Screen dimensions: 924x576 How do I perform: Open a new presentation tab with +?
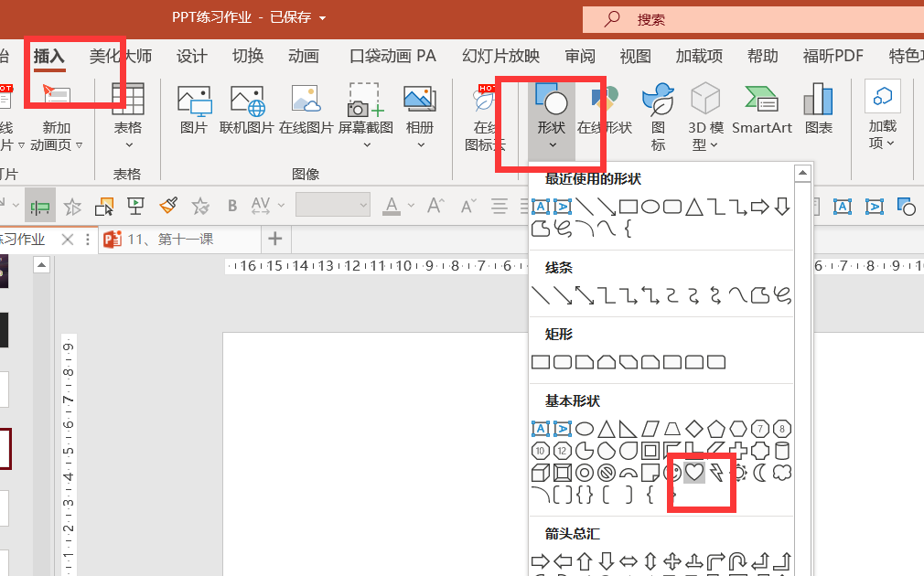coord(274,239)
